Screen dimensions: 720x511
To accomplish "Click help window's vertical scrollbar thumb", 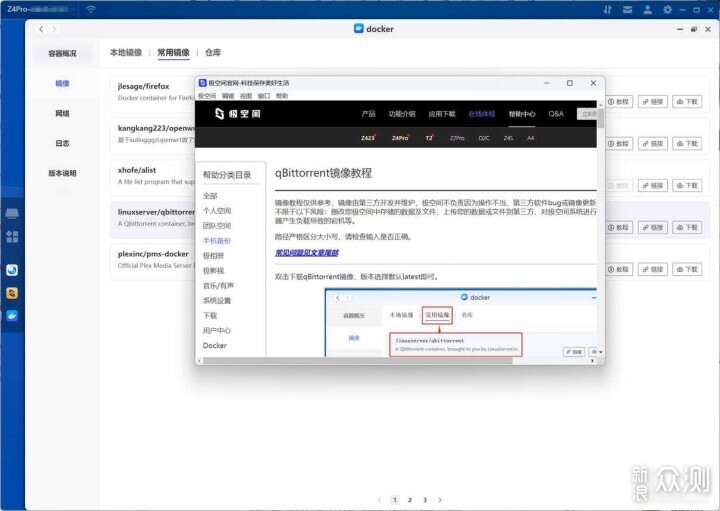I will tap(601, 118).
